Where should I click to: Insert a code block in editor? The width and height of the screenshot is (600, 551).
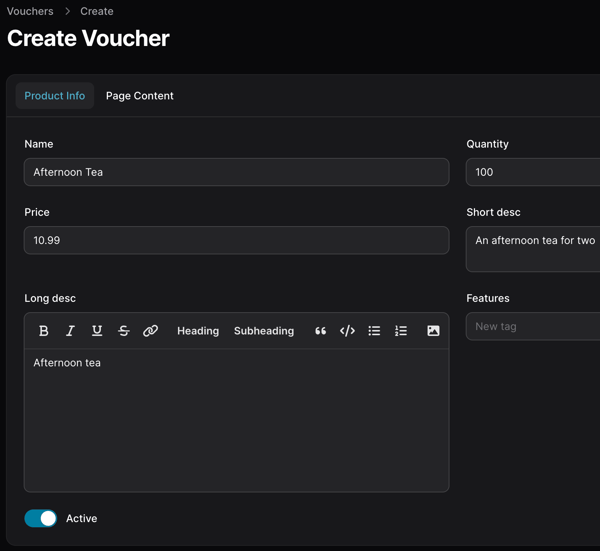point(347,331)
